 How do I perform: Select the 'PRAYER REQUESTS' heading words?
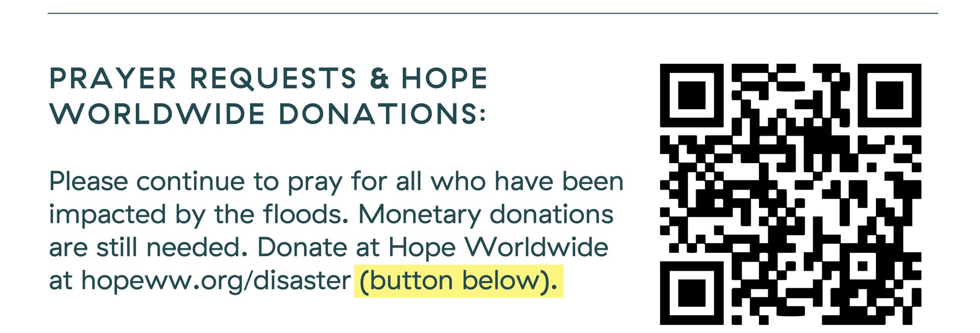[203, 79]
